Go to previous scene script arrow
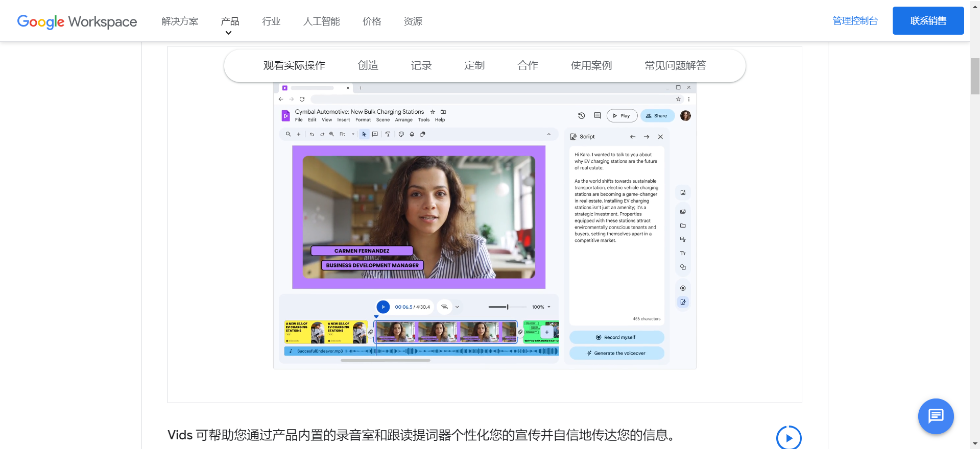 pos(633,137)
